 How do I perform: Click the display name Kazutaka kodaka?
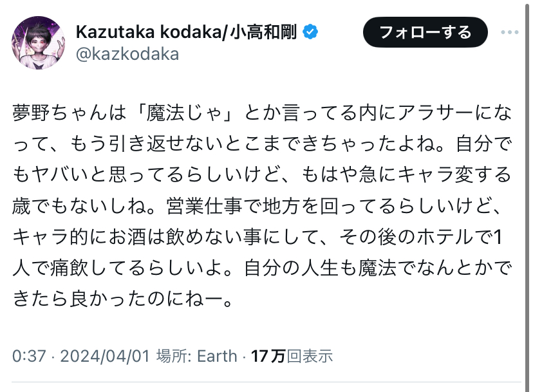point(149,32)
